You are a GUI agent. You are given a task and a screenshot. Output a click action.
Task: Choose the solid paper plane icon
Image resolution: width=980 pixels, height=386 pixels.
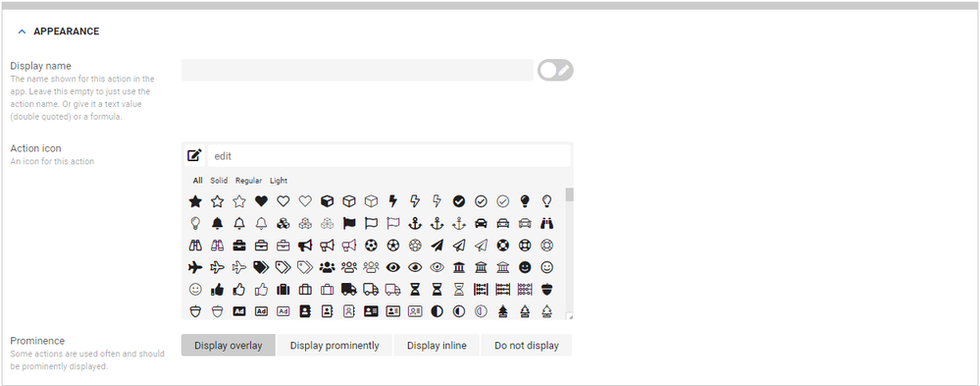(x=437, y=246)
